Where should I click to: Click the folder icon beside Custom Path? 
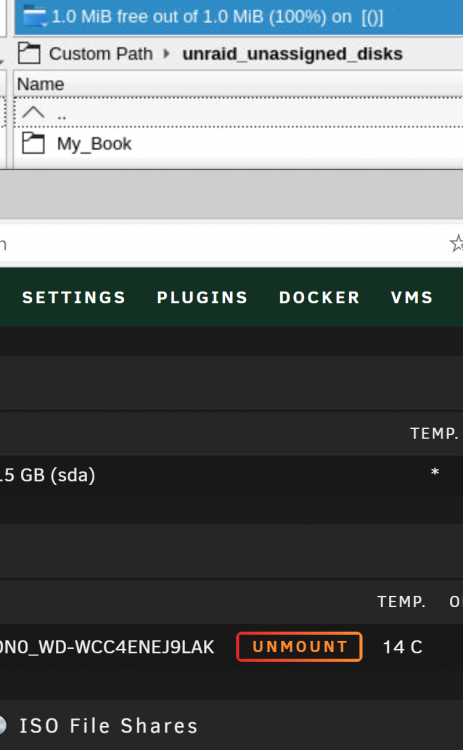point(29,53)
